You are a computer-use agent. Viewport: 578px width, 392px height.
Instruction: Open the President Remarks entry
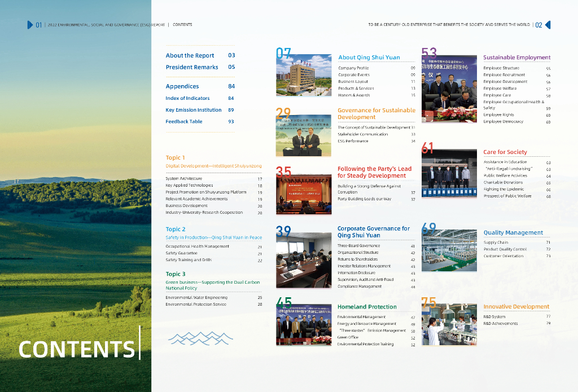(192, 67)
